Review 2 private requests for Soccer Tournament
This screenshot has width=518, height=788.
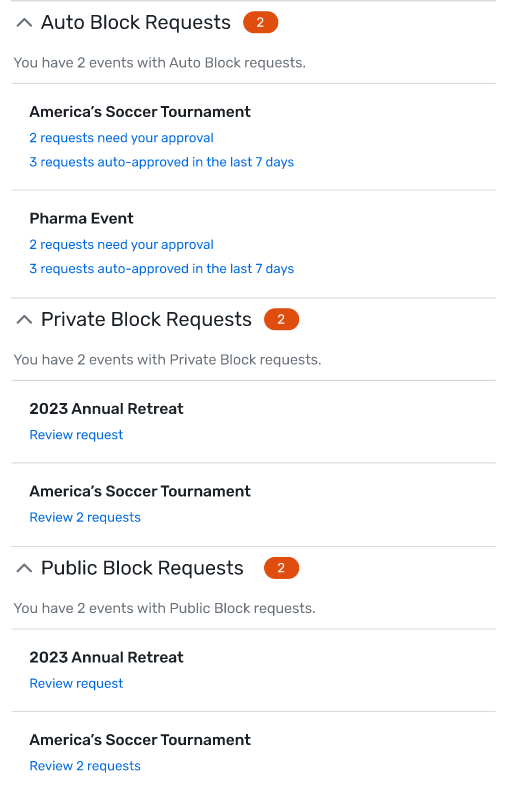pos(85,517)
